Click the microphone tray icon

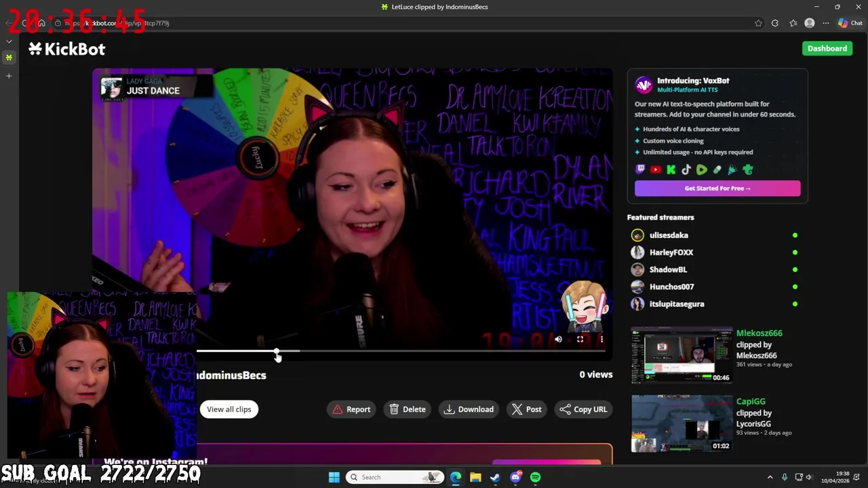pyautogui.click(x=785, y=477)
